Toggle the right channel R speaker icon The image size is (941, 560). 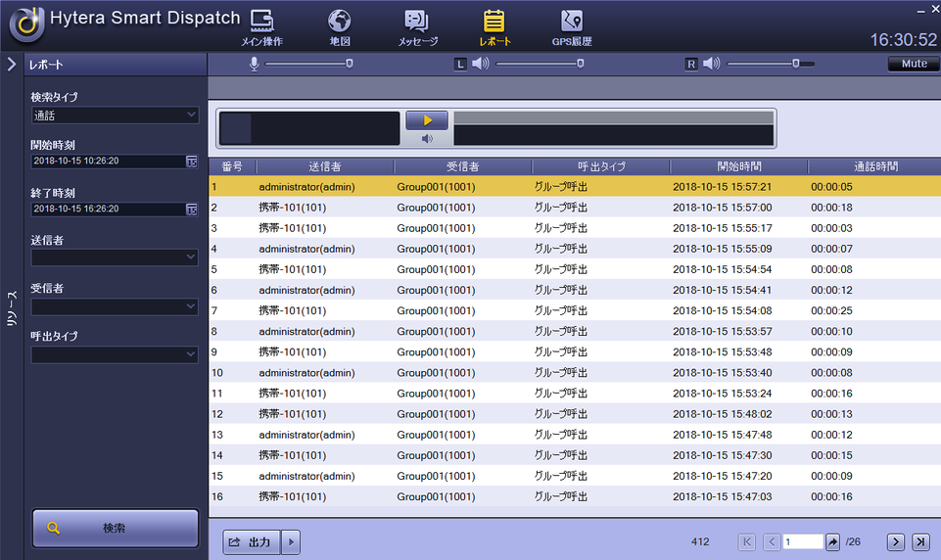(711, 64)
